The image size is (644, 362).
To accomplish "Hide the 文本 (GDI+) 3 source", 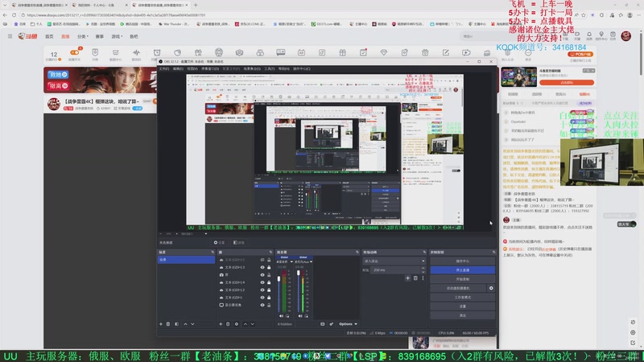I will click(x=262, y=267).
